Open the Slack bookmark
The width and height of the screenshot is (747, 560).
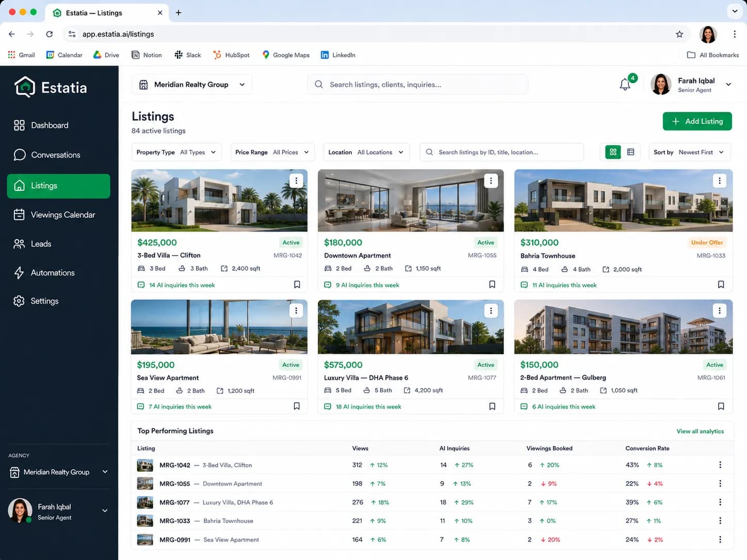pos(188,55)
